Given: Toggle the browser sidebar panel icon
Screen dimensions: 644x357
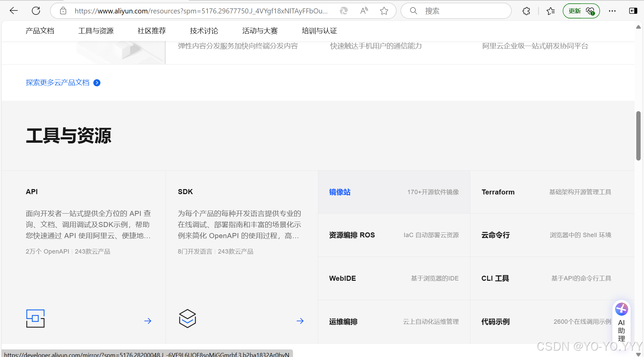Looking at the screenshot, I should click(x=633, y=11).
